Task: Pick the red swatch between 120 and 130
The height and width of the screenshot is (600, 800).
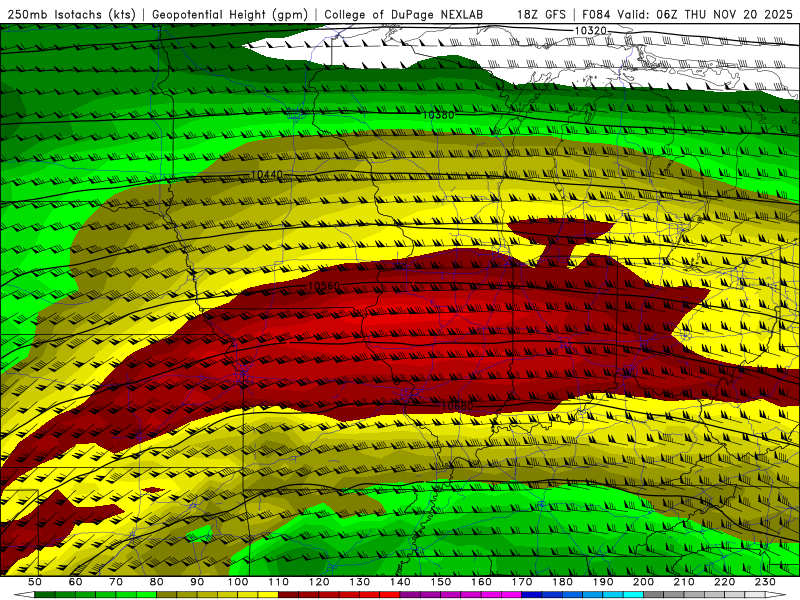Action: coord(339,594)
